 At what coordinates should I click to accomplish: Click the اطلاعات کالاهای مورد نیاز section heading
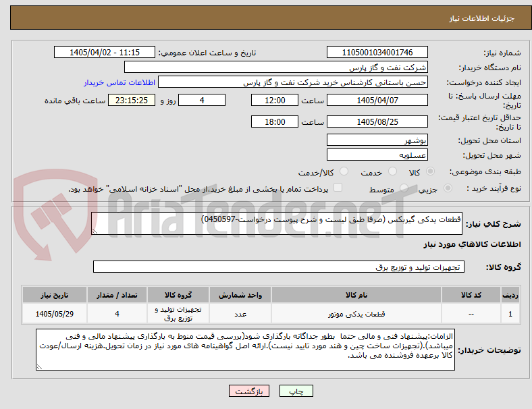[472, 244]
